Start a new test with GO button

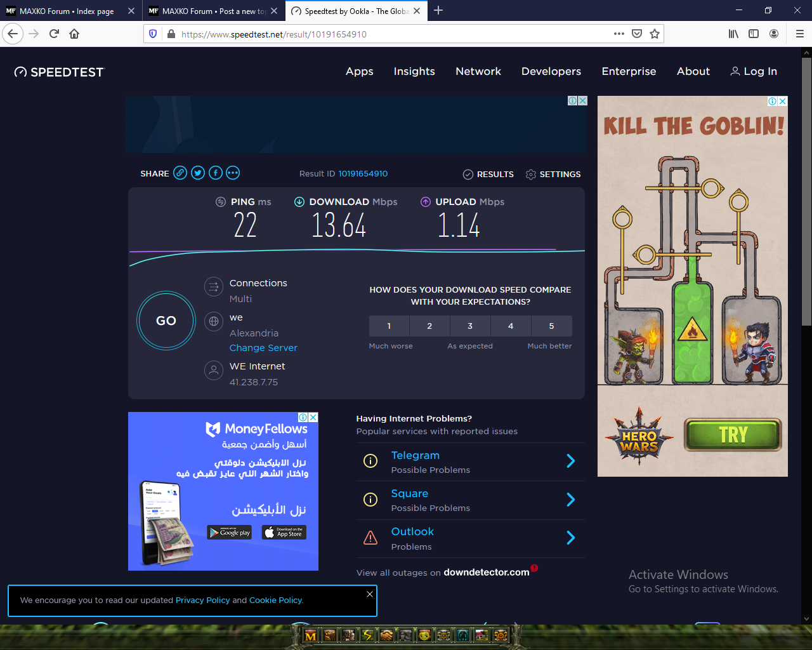tap(166, 321)
